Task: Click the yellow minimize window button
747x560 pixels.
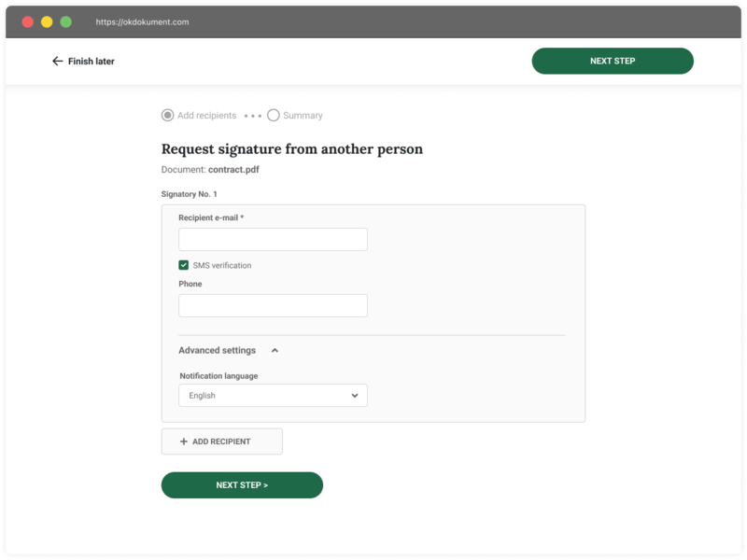Action: 47,21
